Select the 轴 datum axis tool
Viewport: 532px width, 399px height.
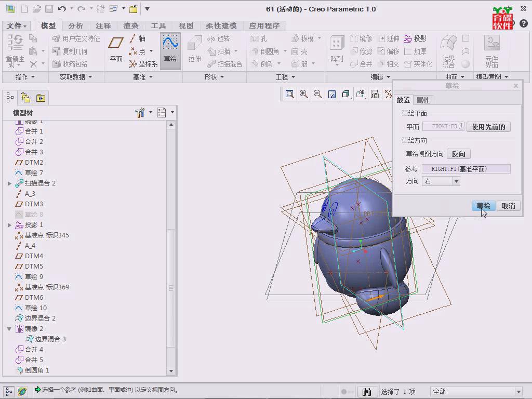coord(137,38)
